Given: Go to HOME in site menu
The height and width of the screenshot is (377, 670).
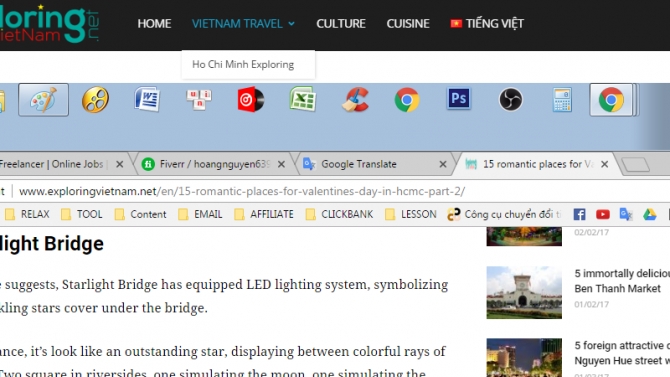Looking at the screenshot, I should pyautogui.click(x=154, y=24).
